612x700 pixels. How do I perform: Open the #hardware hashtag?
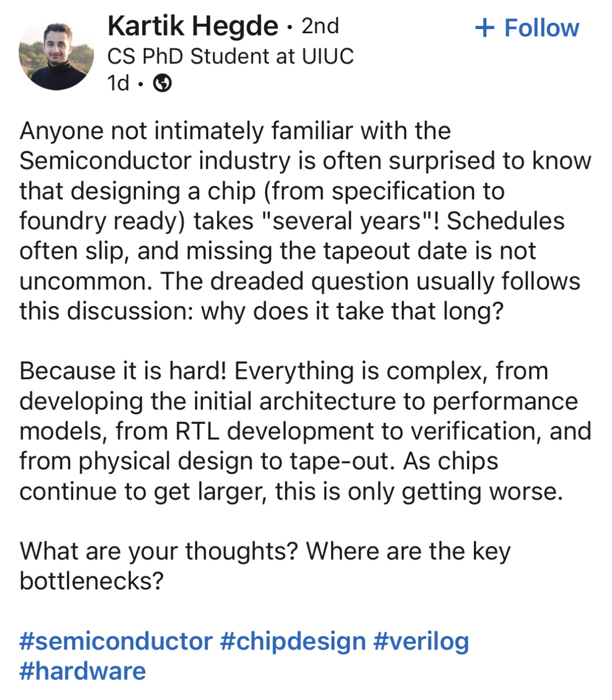(83, 671)
